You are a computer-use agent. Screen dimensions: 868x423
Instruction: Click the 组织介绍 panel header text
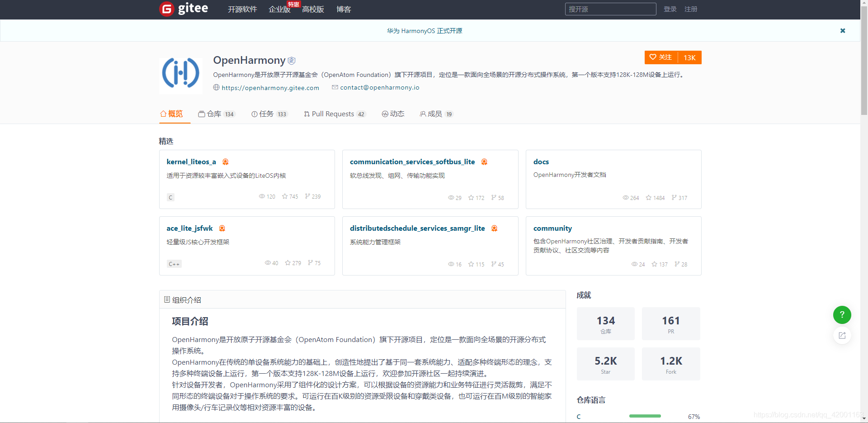point(187,300)
